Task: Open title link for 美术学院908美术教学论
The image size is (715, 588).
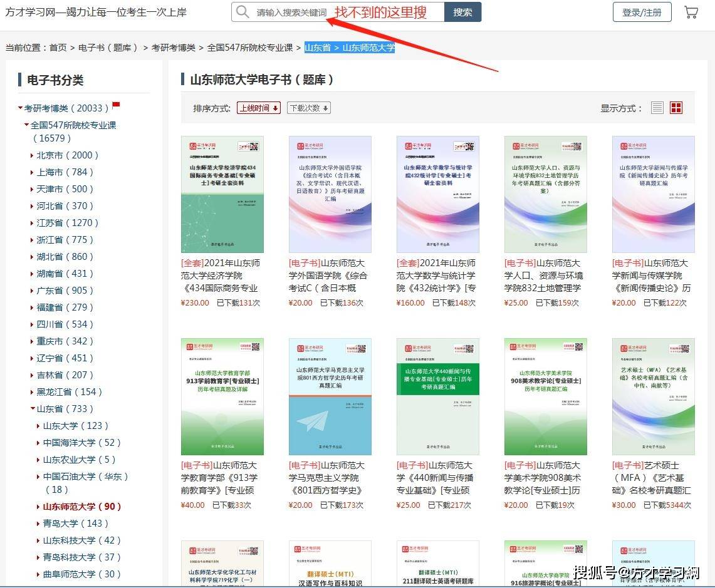Action: pyautogui.click(x=543, y=478)
